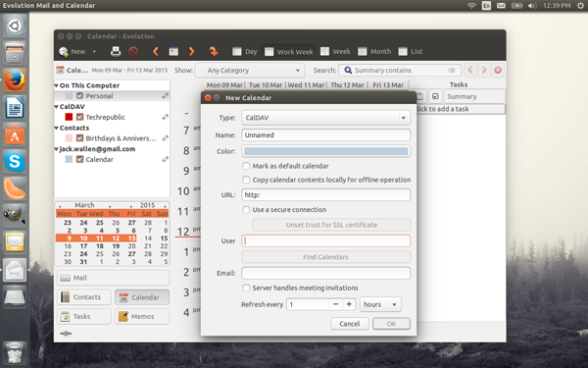This screenshot has height=368, width=588.
Task: Click Unset trust for SSL certificate
Action: click(x=331, y=225)
